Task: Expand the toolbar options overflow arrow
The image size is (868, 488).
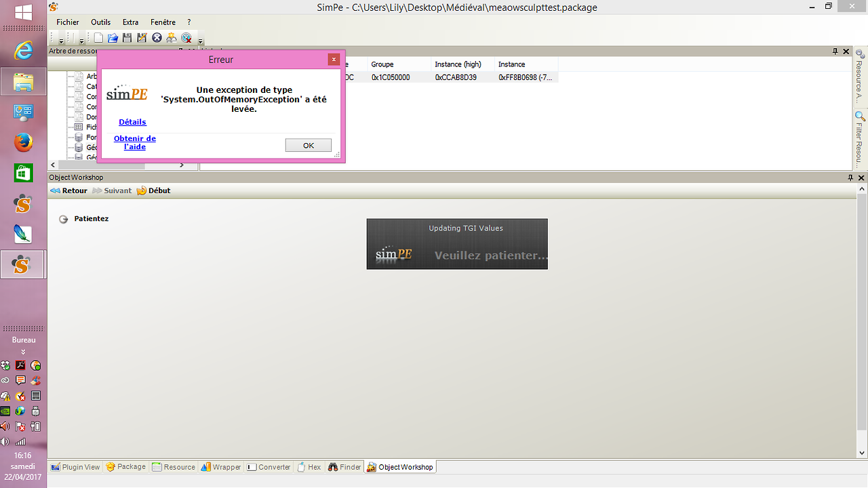Action: point(201,41)
